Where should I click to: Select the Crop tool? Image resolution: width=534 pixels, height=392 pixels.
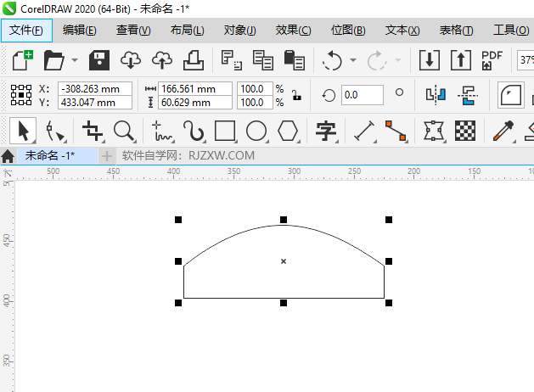click(x=93, y=131)
